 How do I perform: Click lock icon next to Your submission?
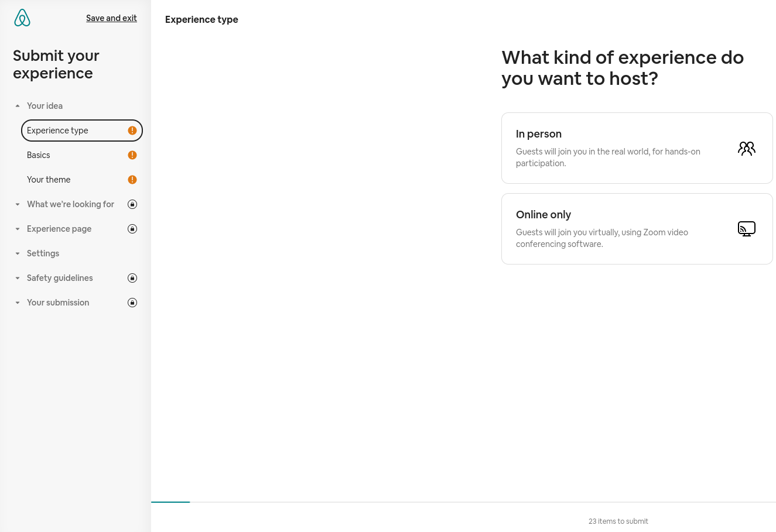point(132,303)
